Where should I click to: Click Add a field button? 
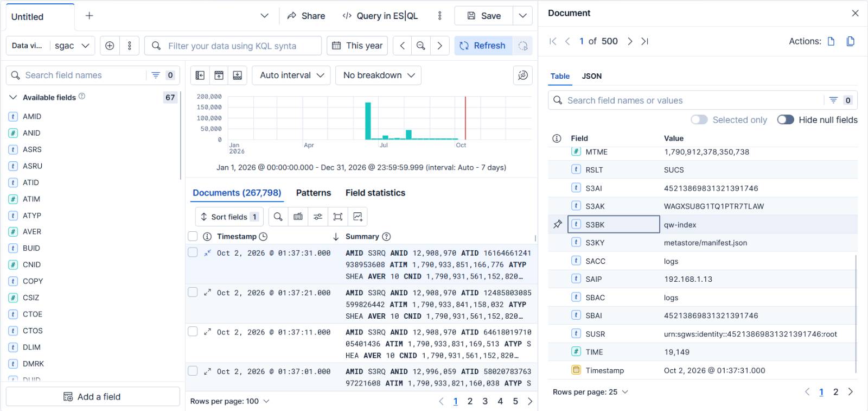(x=93, y=396)
